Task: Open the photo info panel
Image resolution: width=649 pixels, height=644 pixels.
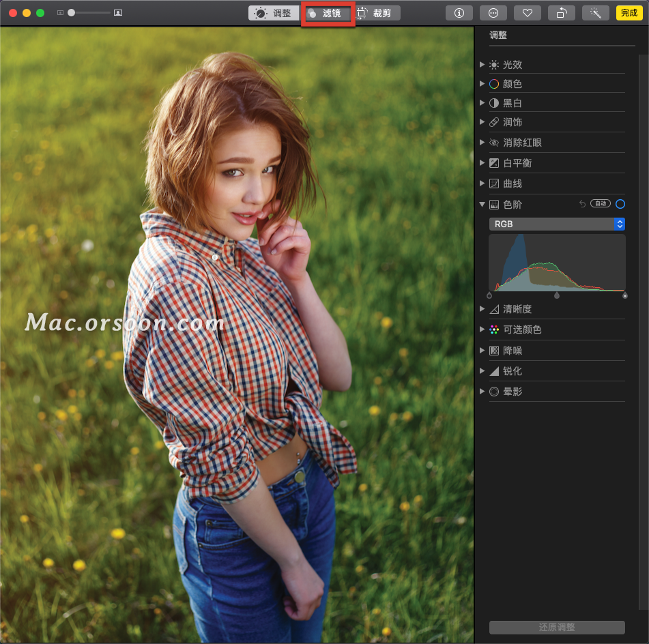Action: [459, 13]
